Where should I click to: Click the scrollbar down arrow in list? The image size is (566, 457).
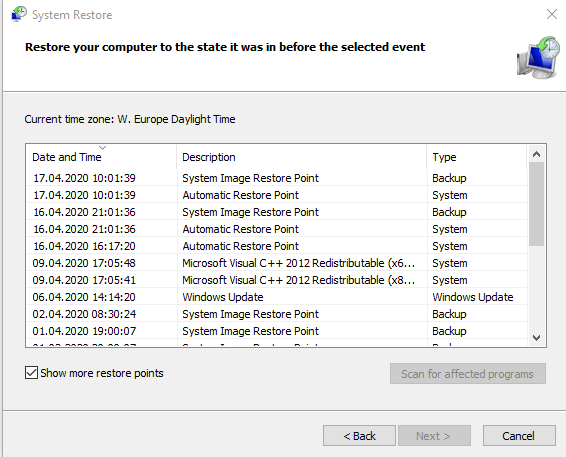[x=536, y=338]
